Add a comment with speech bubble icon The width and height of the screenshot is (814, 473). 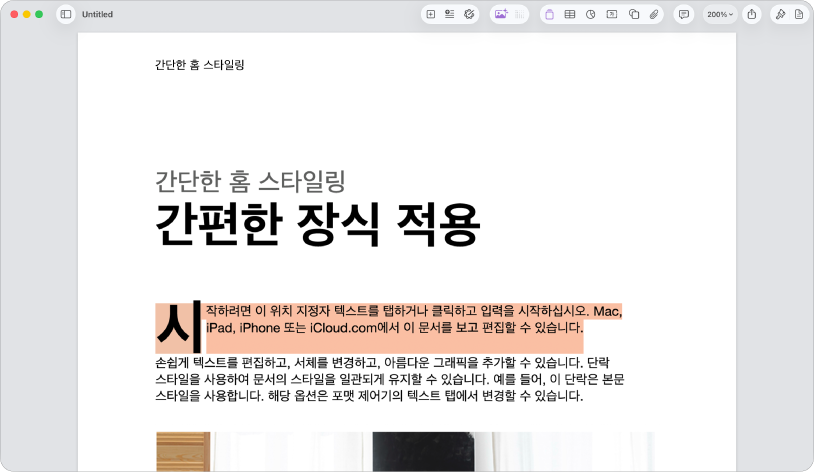coord(684,15)
